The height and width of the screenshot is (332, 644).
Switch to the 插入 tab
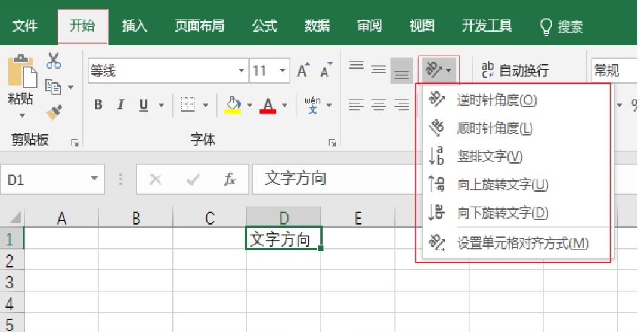pyautogui.click(x=135, y=26)
